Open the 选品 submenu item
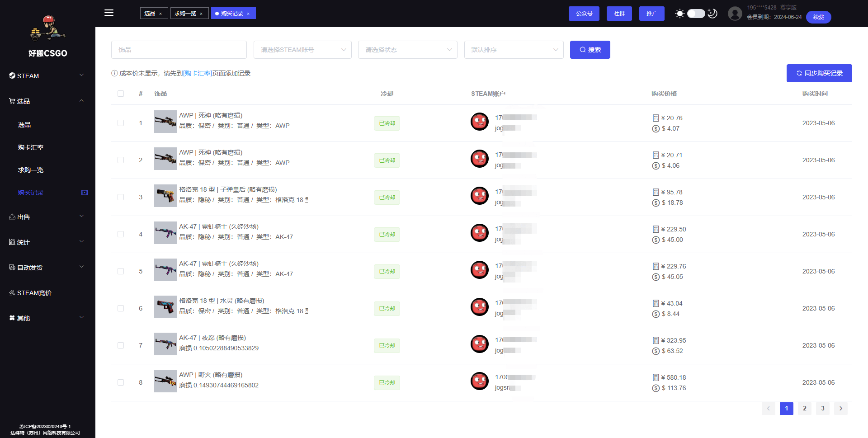 tap(47, 125)
